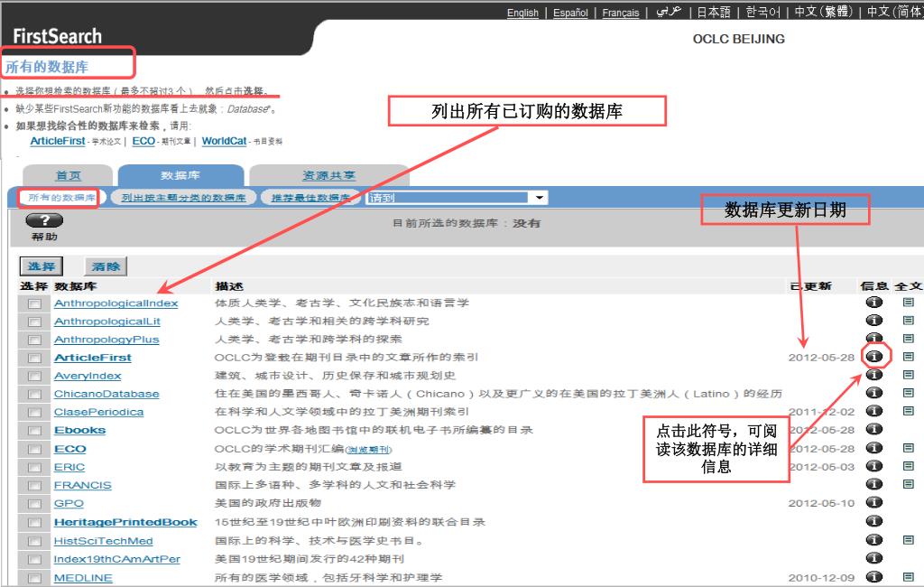Select checkbox beside ArticleFirst in the table

click(35, 359)
